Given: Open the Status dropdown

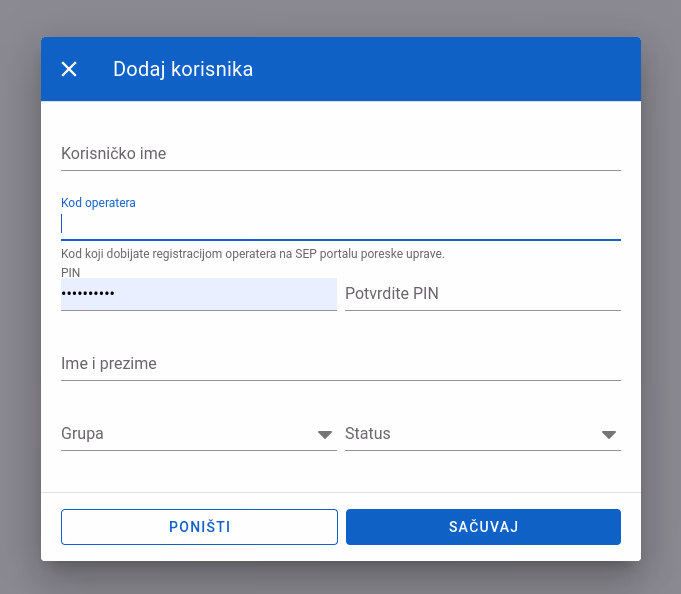Looking at the screenshot, I should tap(483, 434).
